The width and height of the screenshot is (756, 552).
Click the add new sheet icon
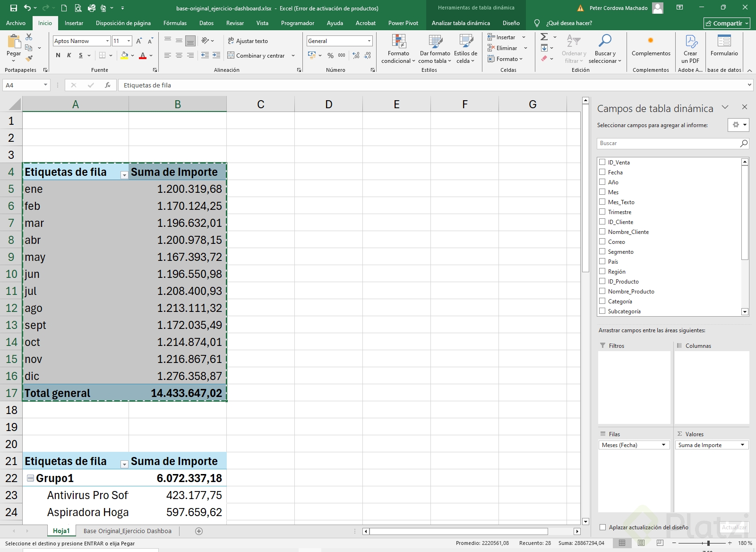pyautogui.click(x=199, y=531)
